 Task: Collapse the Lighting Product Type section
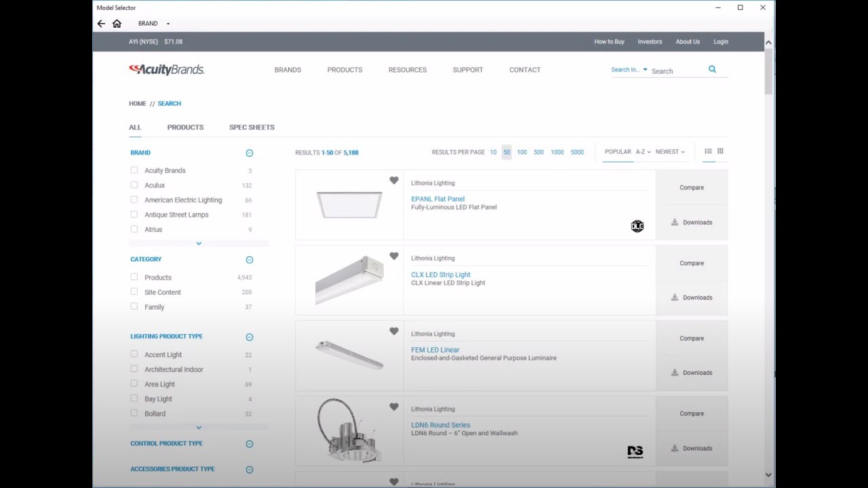coord(250,337)
